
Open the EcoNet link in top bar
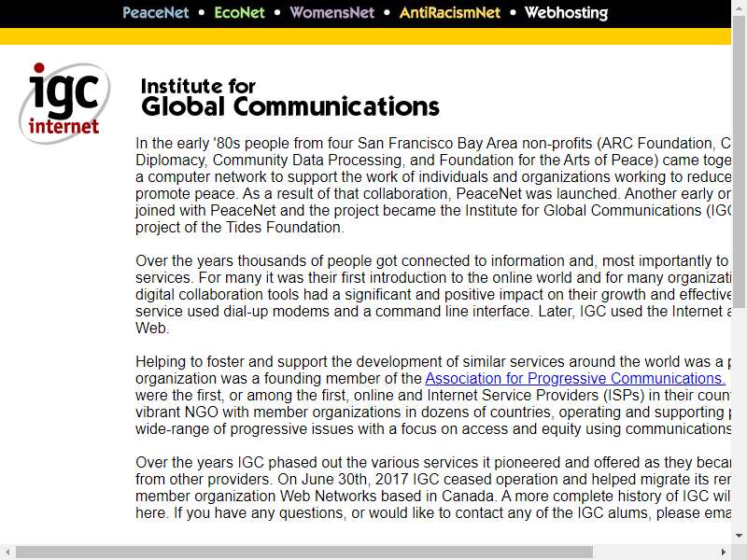[239, 13]
